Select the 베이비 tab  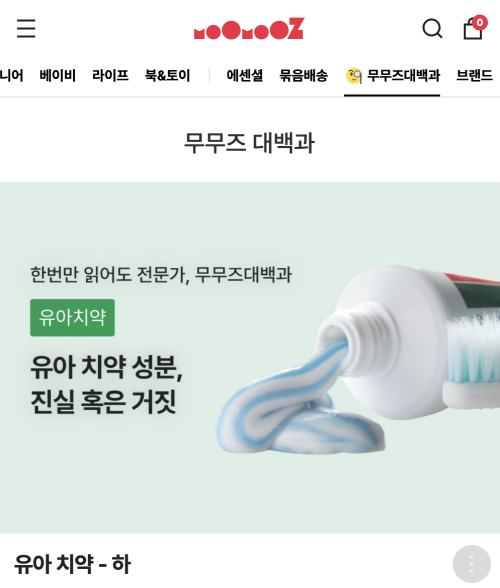click(58, 75)
